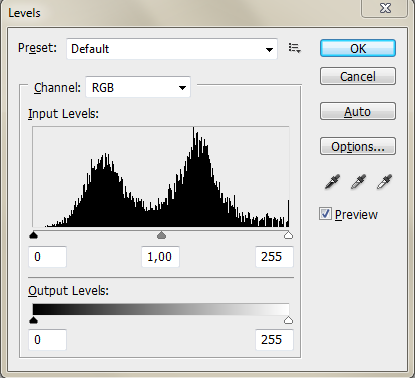Select the gray point eyedropper

359,182
